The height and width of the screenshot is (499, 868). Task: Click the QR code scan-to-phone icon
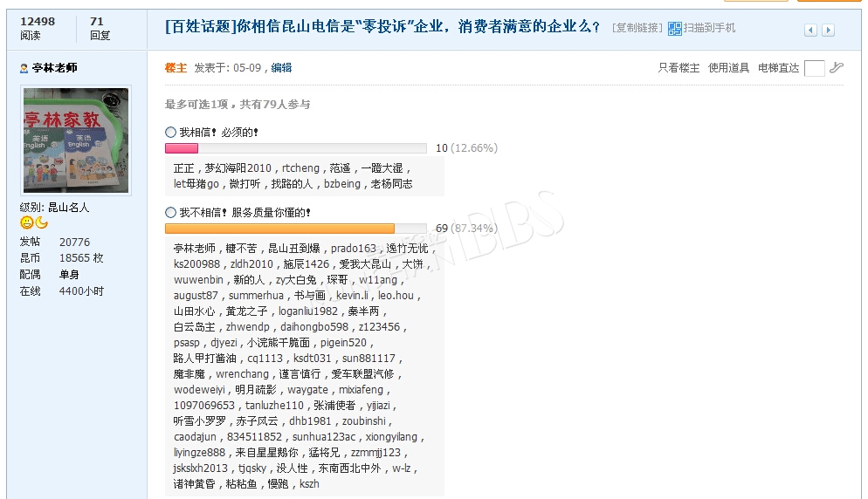(x=675, y=29)
